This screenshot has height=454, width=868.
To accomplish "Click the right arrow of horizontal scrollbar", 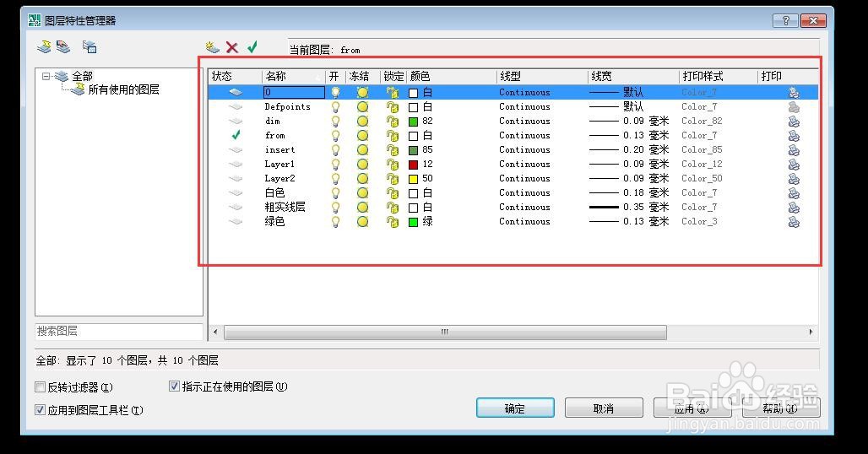I will tap(811, 332).
